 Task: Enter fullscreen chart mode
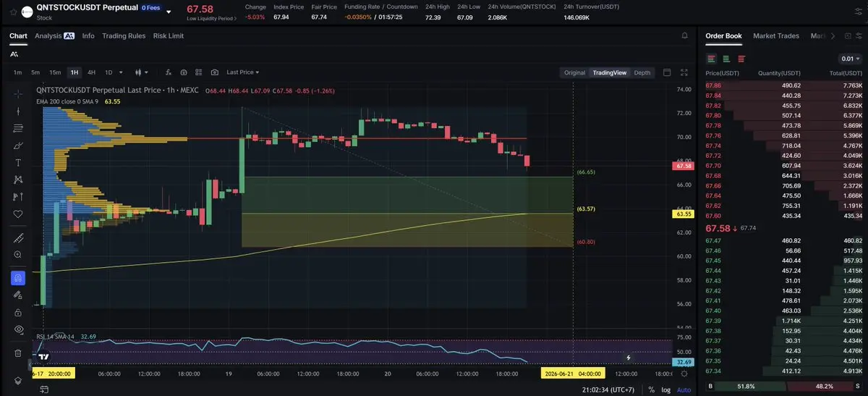click(x=684, y=72)
